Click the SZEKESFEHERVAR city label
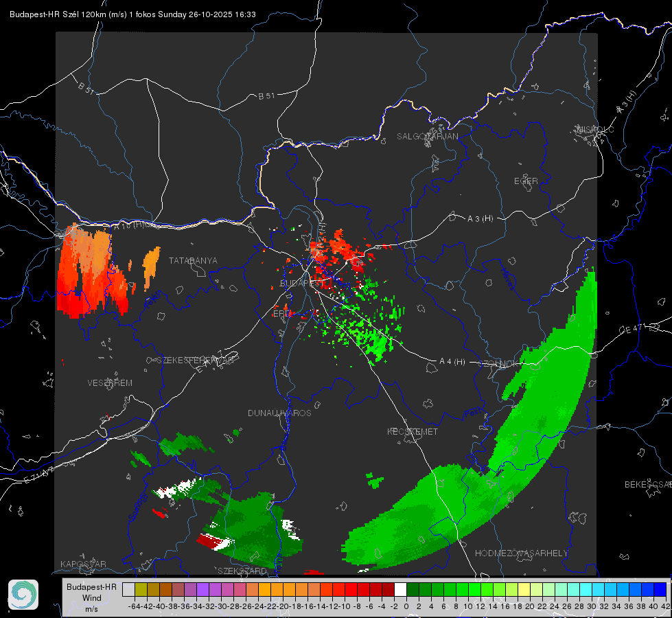Screen dimensions: 672x618 [195, 360]
